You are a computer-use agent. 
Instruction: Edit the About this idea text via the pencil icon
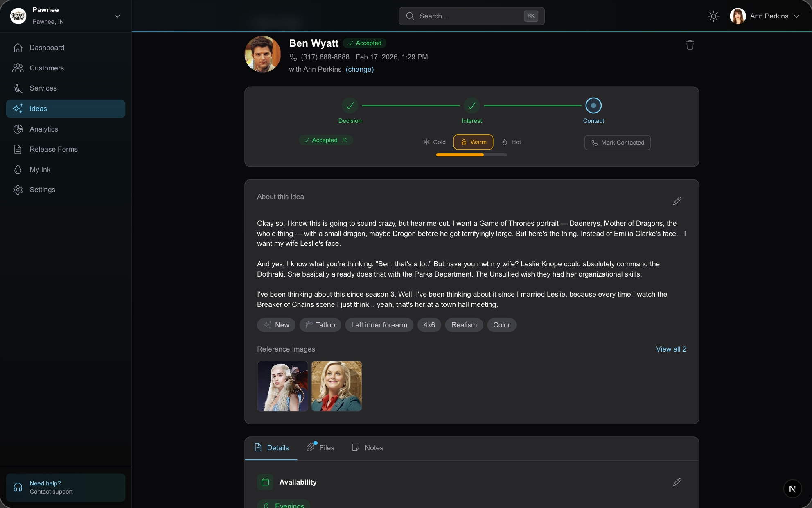point(677,201)
